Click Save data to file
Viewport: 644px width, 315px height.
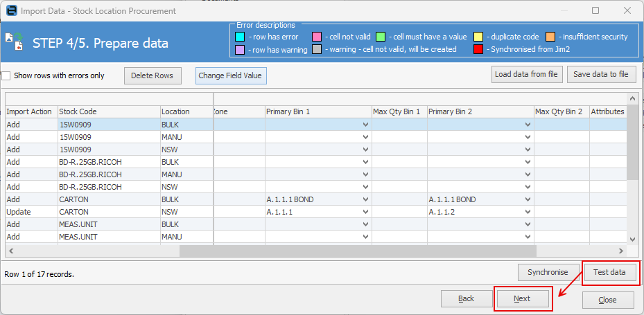click(x=601, y=75)
